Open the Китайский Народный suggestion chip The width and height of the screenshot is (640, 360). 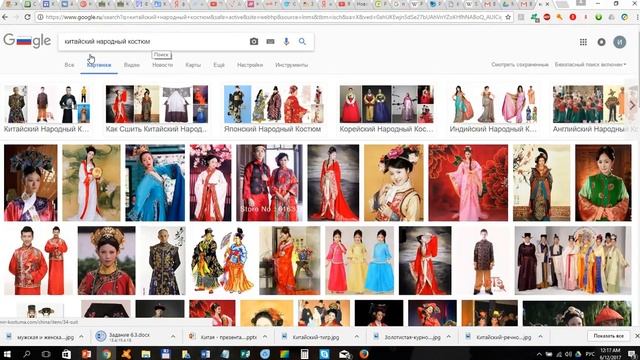tap(47, 109)
